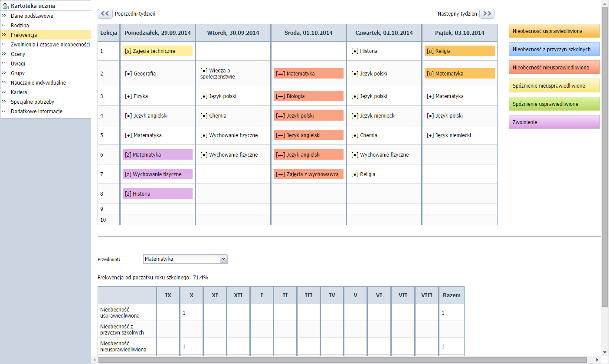Go to next week arrow button

click(x=487, y=13)
